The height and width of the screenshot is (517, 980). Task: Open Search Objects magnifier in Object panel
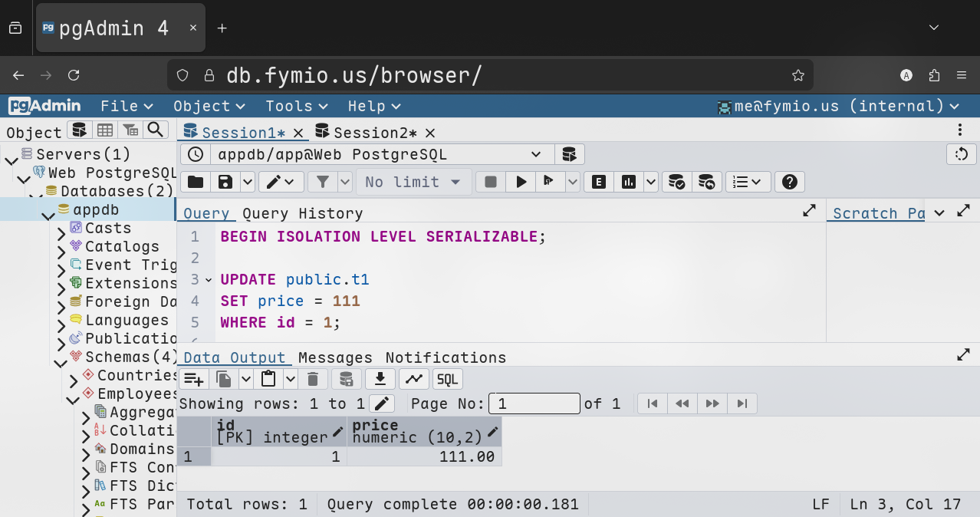[x=156, y=130]
